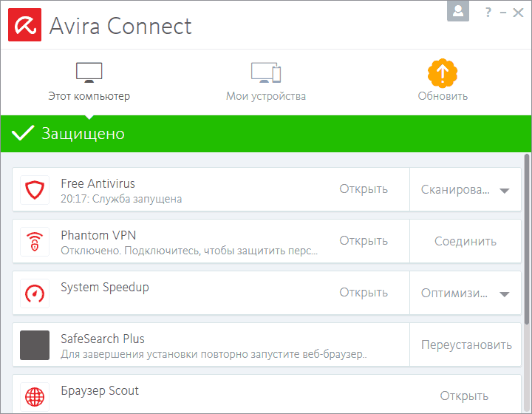Start scan with the Сканирова... button
The image size is (532, 414).
pyautogui.click(x=455, y=190)
